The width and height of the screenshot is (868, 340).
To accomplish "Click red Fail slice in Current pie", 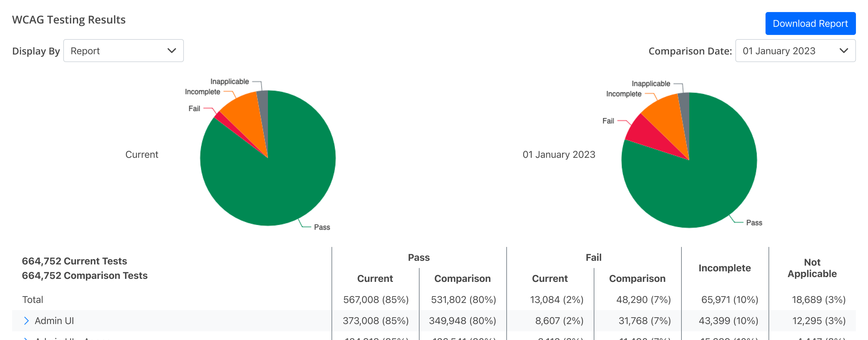I will point(225,121).
